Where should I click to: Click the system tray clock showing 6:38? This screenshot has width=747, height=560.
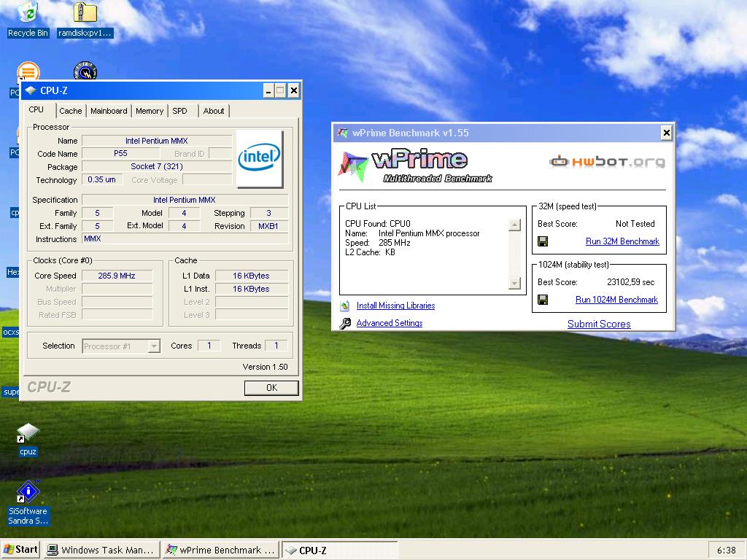(x=726, y=550)
